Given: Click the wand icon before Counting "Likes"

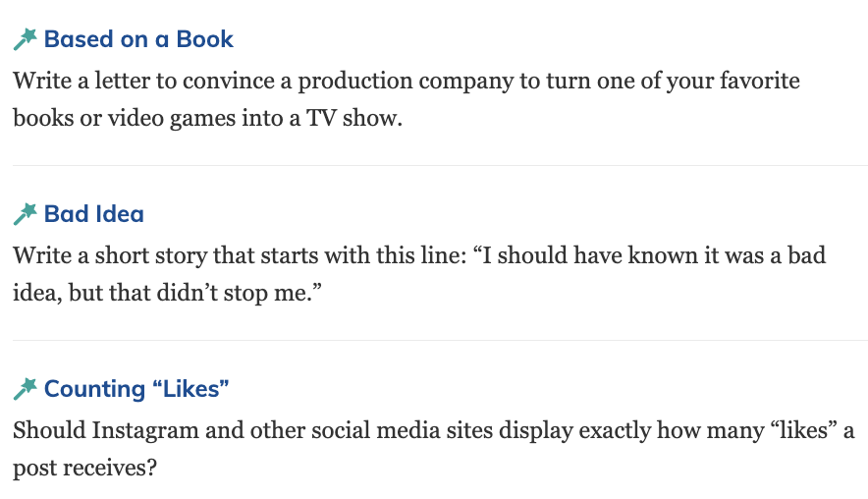Looking at the screenshot, I should [x=25, y=389].
